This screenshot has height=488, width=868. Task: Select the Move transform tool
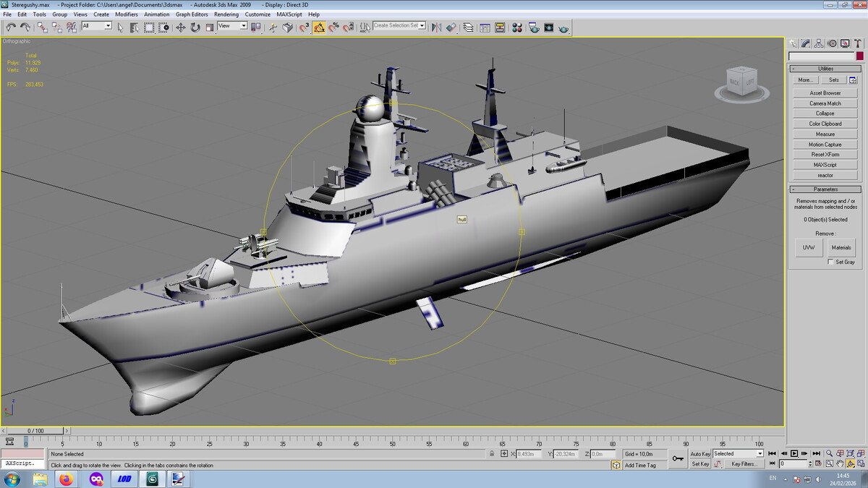pos(181,27)
